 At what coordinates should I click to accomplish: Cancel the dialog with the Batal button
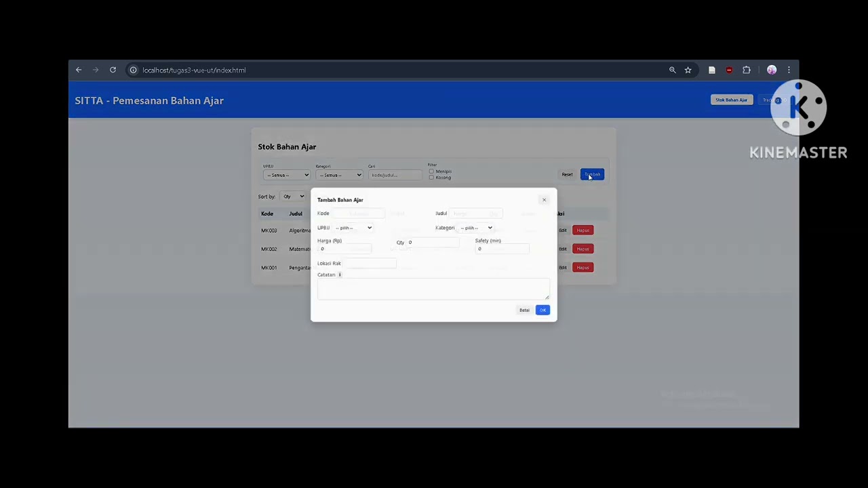click(x=524, y=310)
